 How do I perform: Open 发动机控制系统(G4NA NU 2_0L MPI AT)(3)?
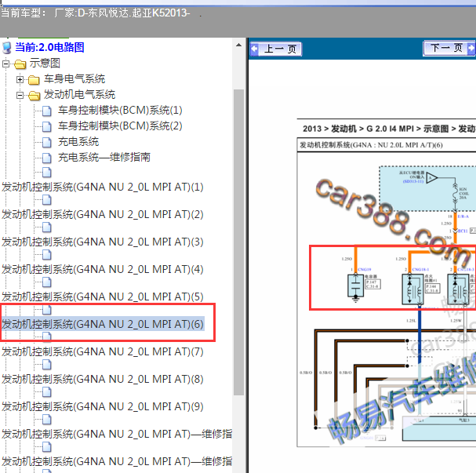103,242
